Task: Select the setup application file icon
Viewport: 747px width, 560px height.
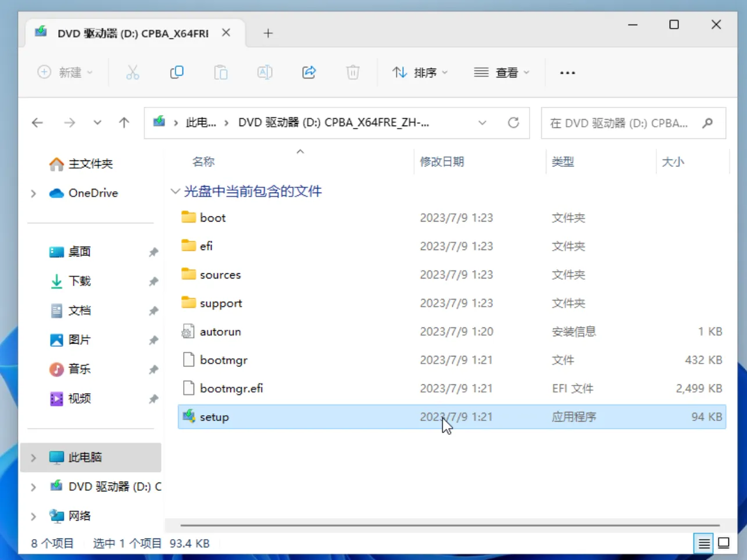Action: (x=188, y=416)
